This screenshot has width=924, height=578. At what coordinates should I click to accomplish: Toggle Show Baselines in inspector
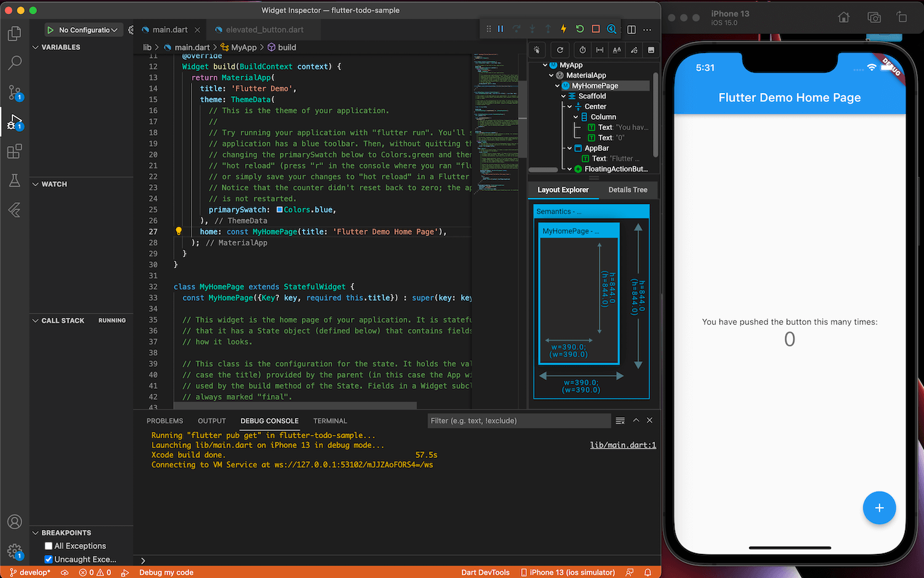tap(617, 50)
